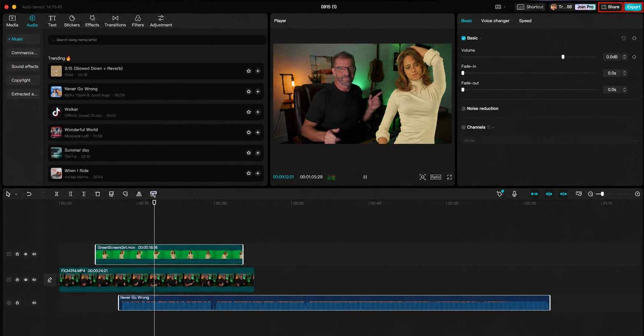Open the Stickers panel
644x336 pixels.
(x=72, y=21)
